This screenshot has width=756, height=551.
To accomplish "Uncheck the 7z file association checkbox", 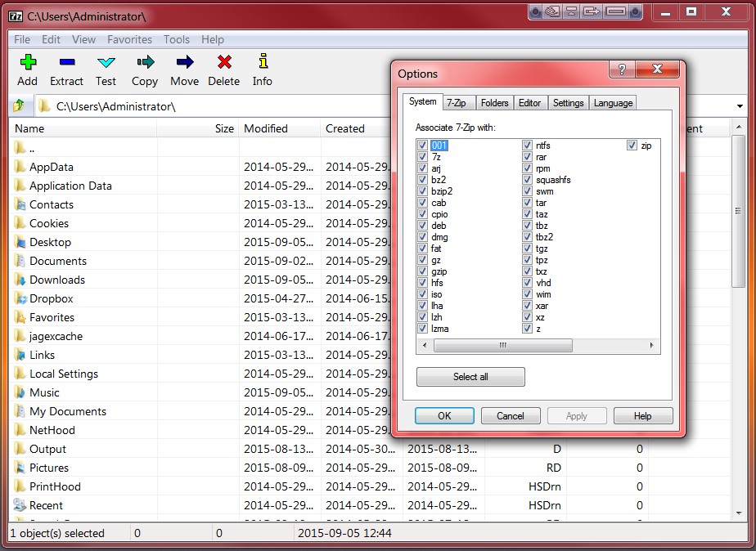I will tap(422, 157).
